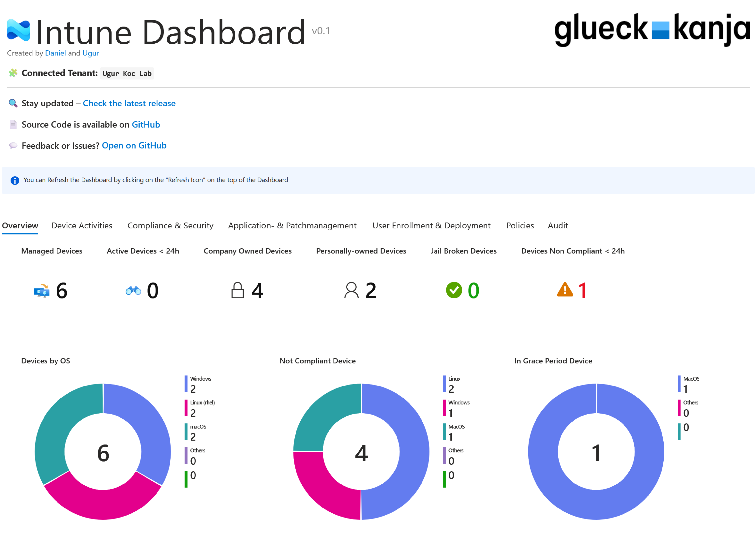Switch to Device Activities tab
The image size is (756, 551).
click(x=82, y=226)
